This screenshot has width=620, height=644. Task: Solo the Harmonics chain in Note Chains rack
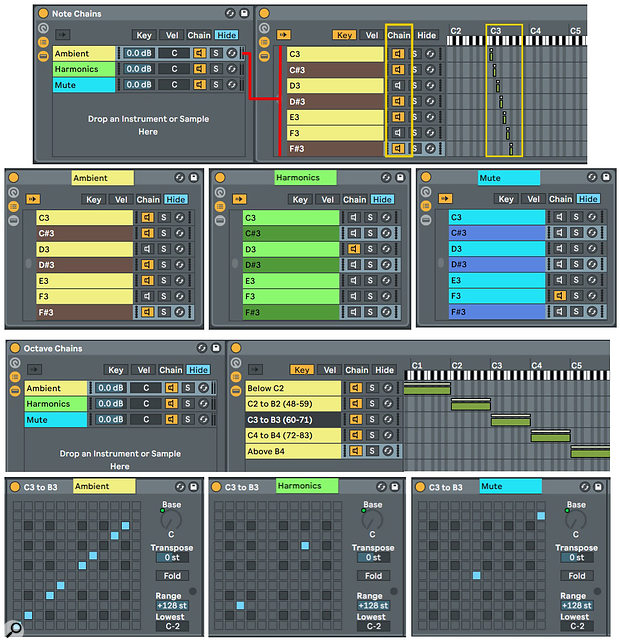coord(216,69)
